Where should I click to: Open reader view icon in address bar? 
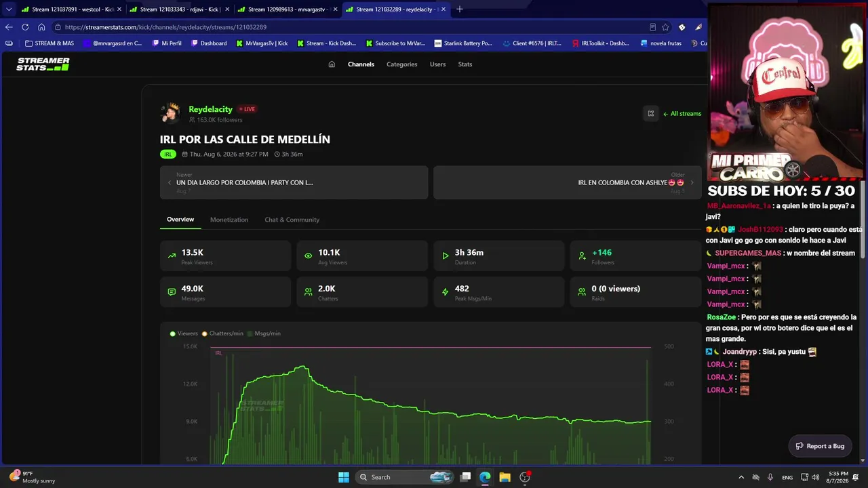click(x=652, y=27)
